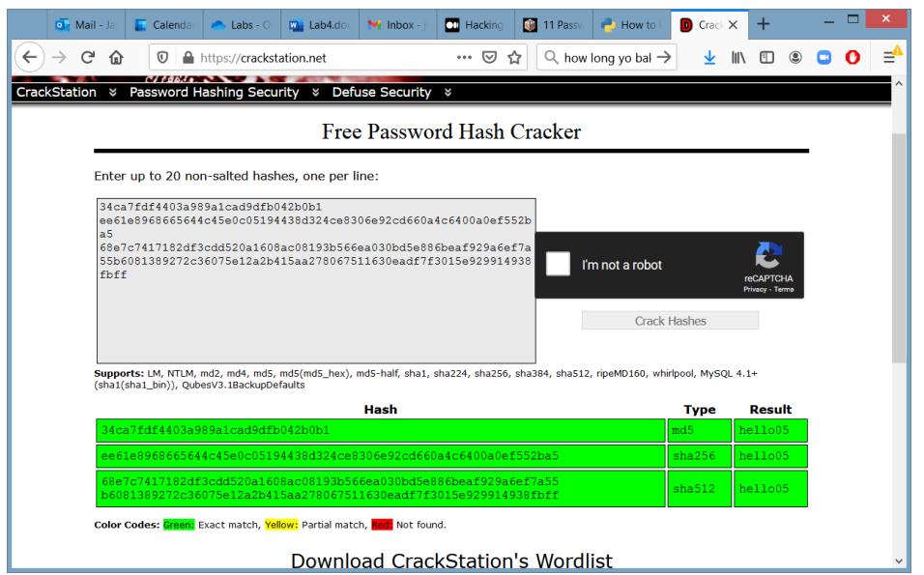Expand Password Hashing Security chevron
Viewport: 924px width, 575px height.
pos(316,93)
